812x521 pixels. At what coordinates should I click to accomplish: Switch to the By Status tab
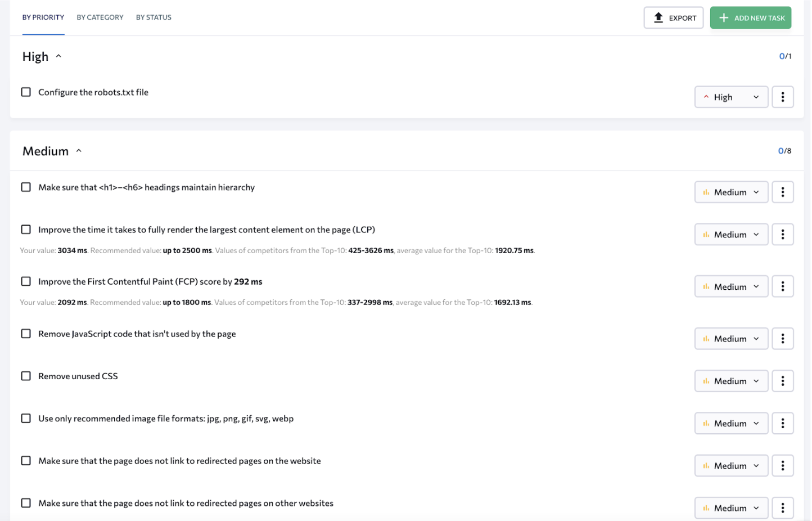pyautogui.click(x=154, y=17)
